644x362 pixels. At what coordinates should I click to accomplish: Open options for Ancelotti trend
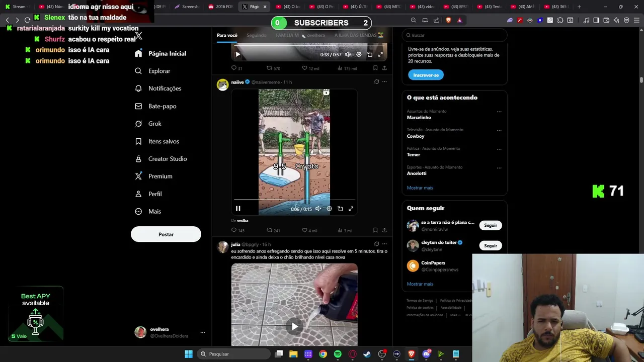point(499,167)
